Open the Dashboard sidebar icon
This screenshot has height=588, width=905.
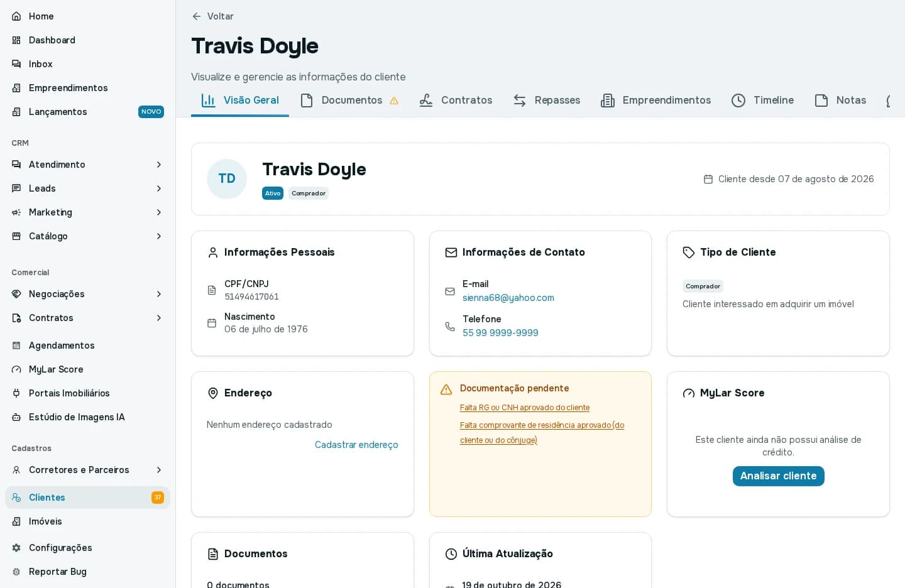pos(16,40)
